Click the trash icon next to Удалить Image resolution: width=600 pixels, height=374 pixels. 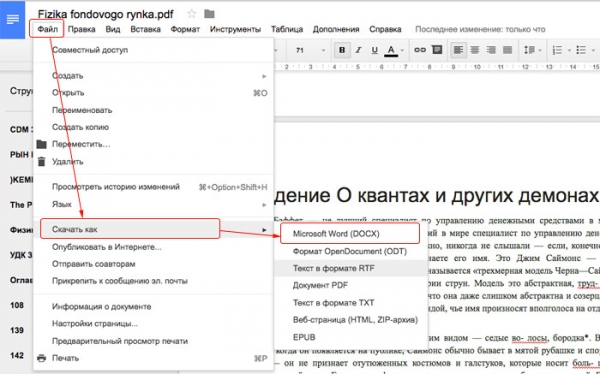41,162
